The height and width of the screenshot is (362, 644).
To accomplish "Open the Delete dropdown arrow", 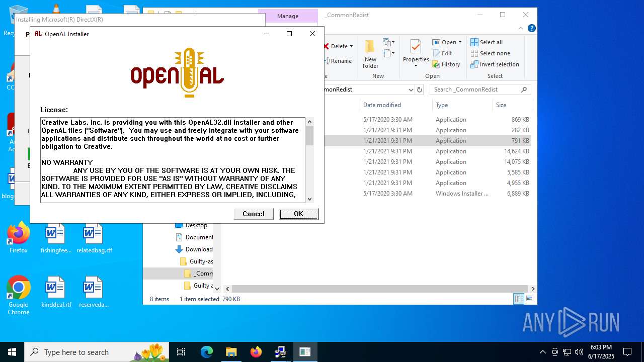I will click(x=351, y=46).
